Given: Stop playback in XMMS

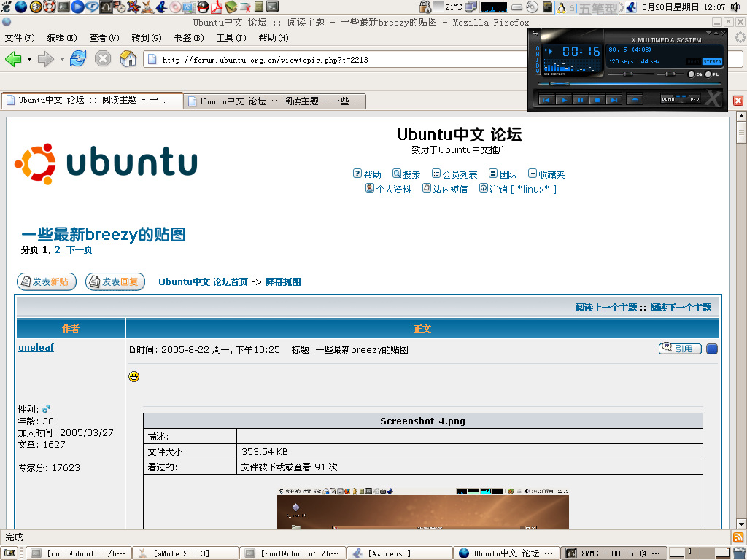Looking at the screenshot, I should pos(597,99).
